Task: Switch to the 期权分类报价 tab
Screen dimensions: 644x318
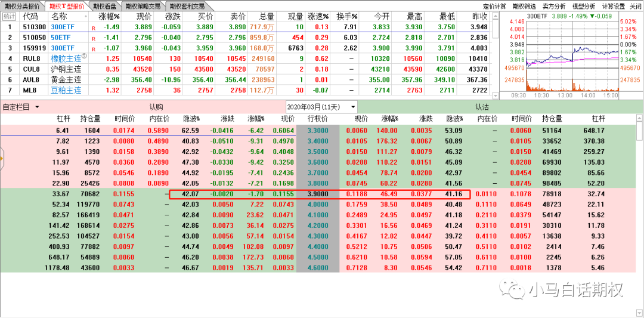Action: (x=23, y=6)
